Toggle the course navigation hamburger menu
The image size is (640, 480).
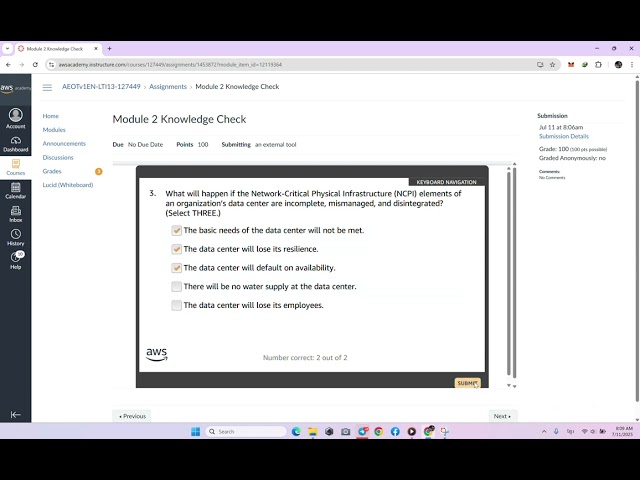47,87
